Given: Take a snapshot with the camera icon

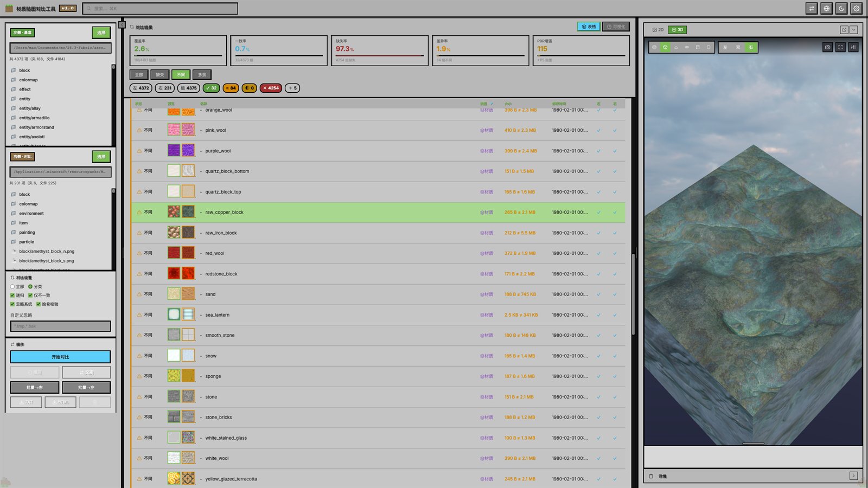Looking at the screenshot, I should (x=827, y=47).
